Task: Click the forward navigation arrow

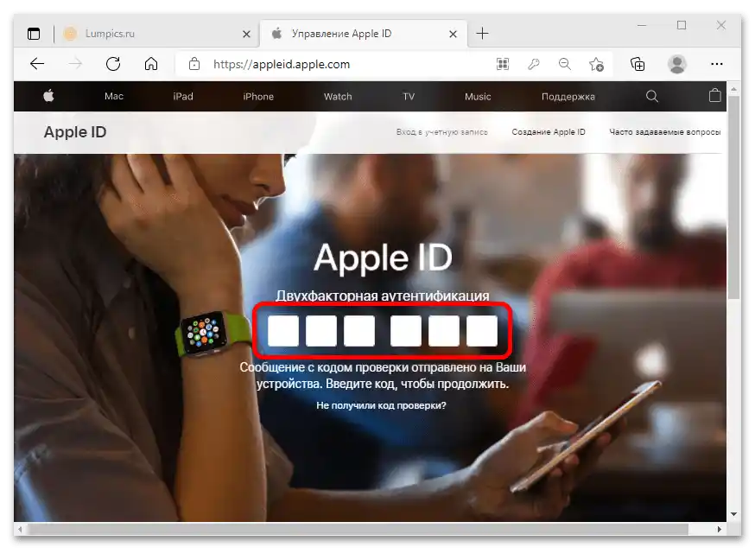Action: point(75,64)
